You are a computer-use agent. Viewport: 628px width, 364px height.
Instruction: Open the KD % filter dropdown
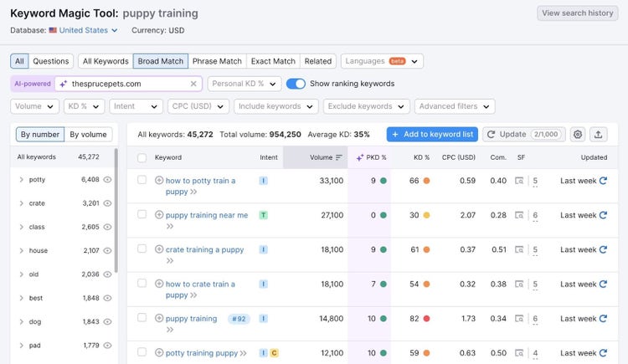point(84,106)
